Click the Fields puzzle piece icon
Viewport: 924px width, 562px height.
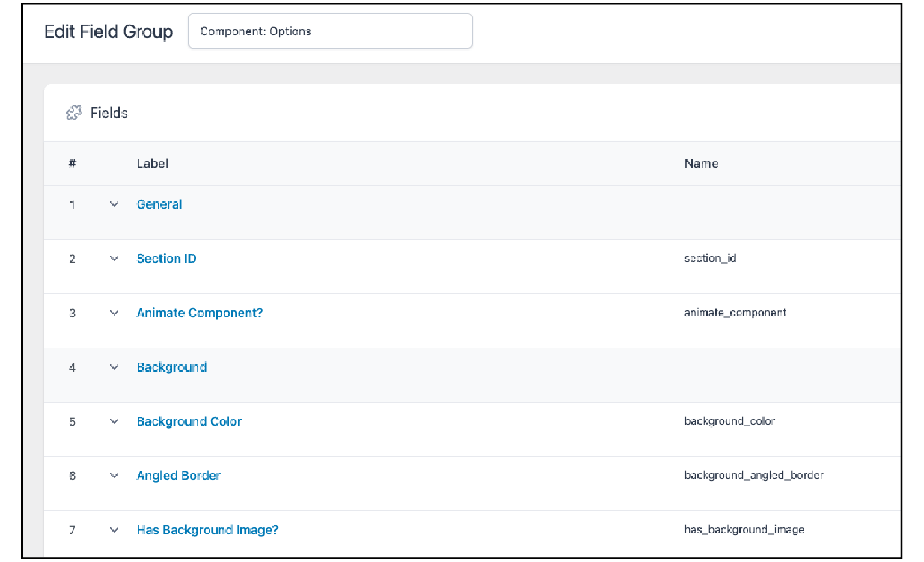(x=73, y=112)
